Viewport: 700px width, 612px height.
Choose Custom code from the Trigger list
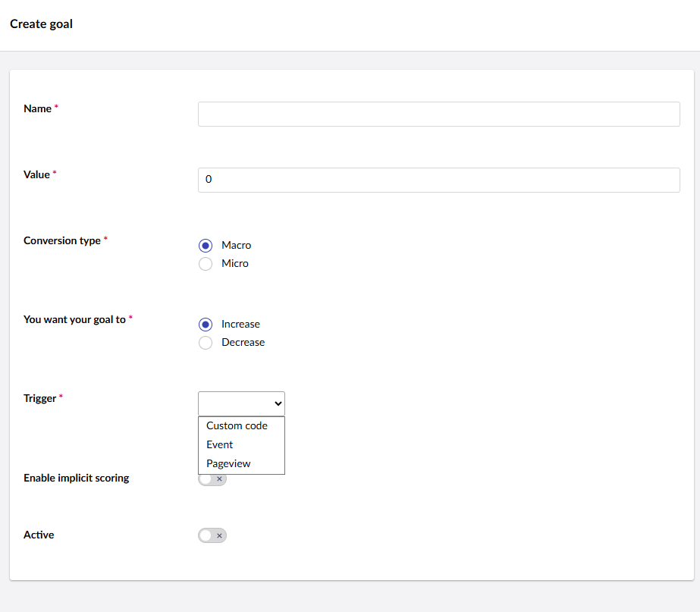pyautogui.click(x=237, y=426)
